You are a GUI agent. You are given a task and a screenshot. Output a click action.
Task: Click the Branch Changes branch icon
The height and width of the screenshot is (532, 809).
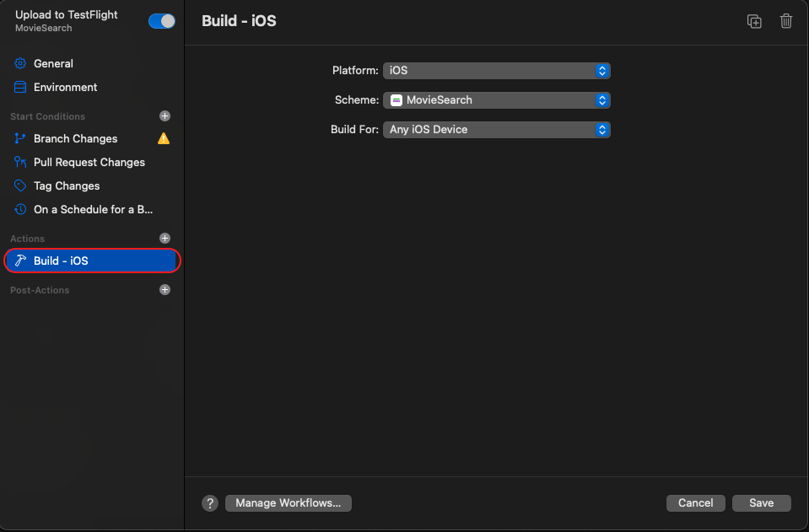(20, 138)
